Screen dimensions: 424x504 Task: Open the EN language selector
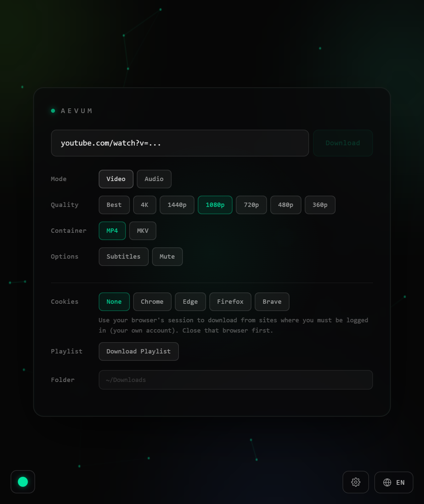click(x=394, y=482)
